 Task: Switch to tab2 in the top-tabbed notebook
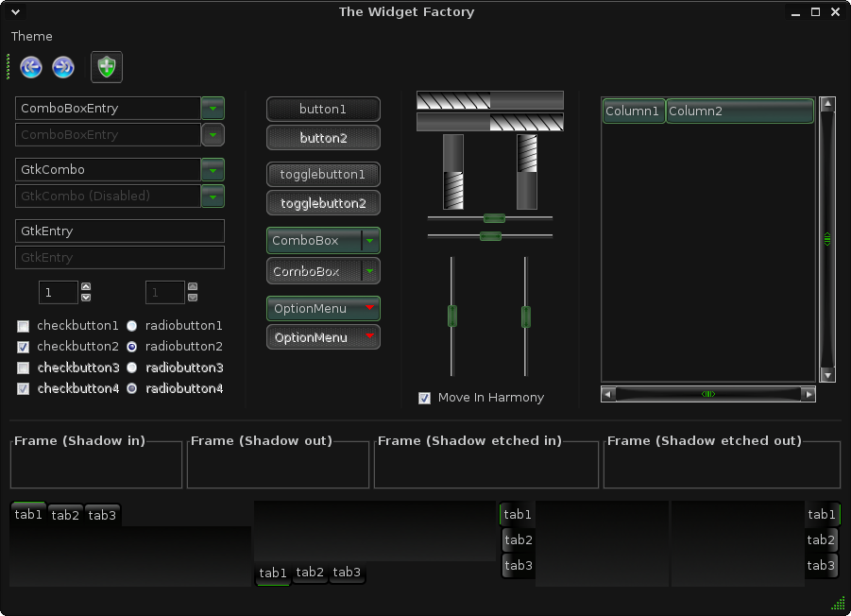click(65, 516)
